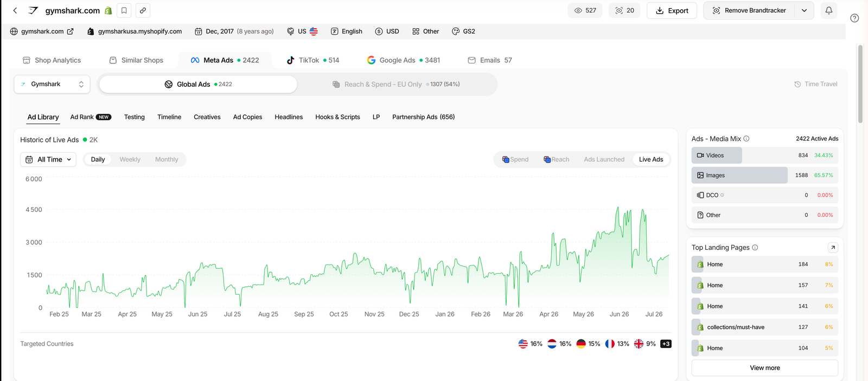Open the collections/must-have landing page row
The height and width of the screenshot is (381, 868).
point(765,327)
